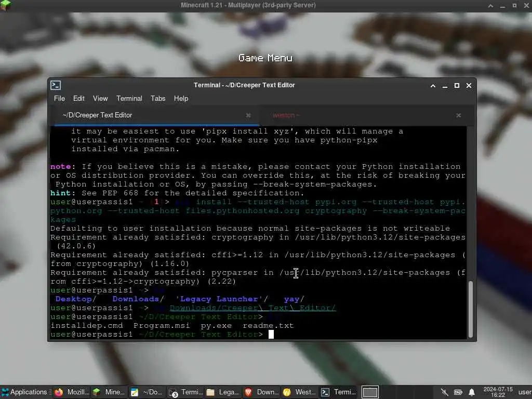Click the Program.msi file name
Viewport: 532px width, 399px height.
pyautogui.click(x=162, y=326)
